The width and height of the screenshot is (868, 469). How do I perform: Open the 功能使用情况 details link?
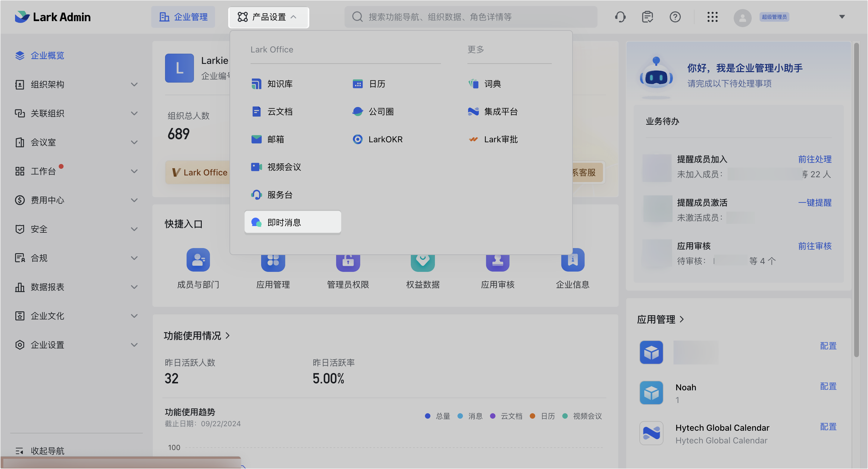pos(197,335)
